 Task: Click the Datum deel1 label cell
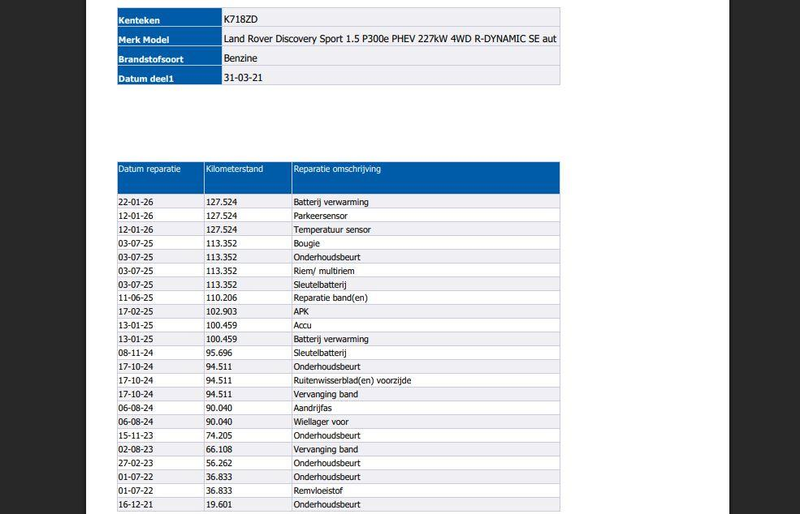coord(169,76)
